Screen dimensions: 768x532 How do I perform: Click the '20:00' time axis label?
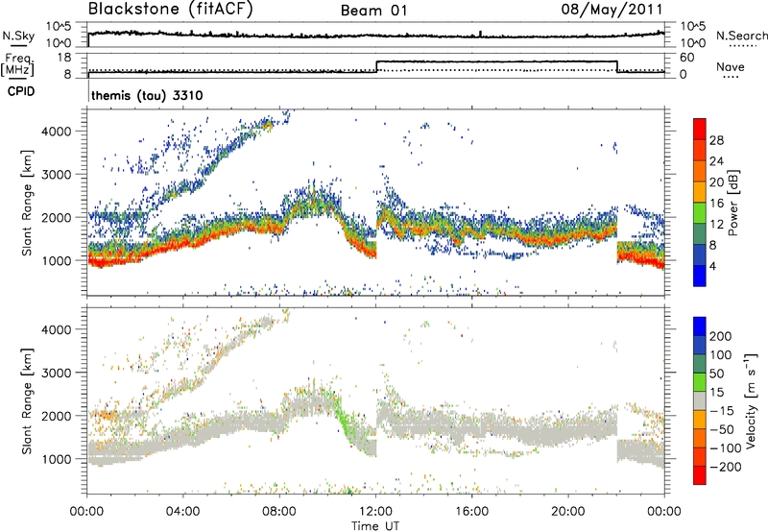(567, 512)
